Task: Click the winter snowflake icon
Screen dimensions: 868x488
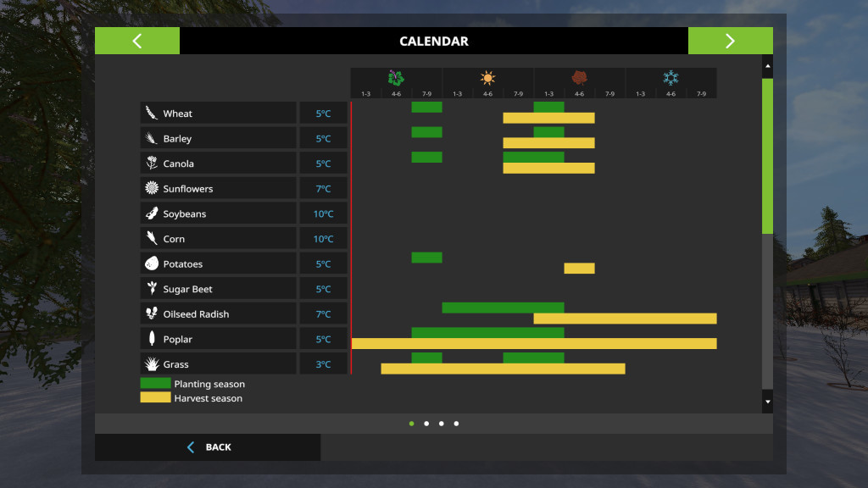Action: coord(670,78)
